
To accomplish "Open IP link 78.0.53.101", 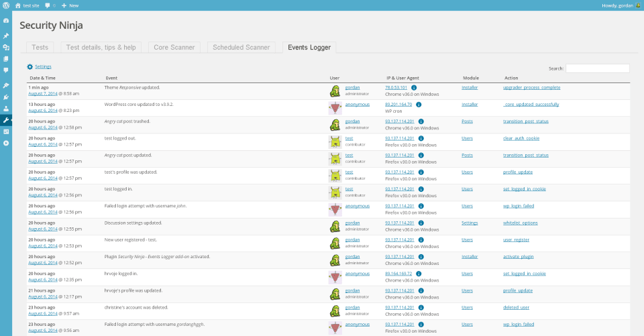I will coord(396,87).
